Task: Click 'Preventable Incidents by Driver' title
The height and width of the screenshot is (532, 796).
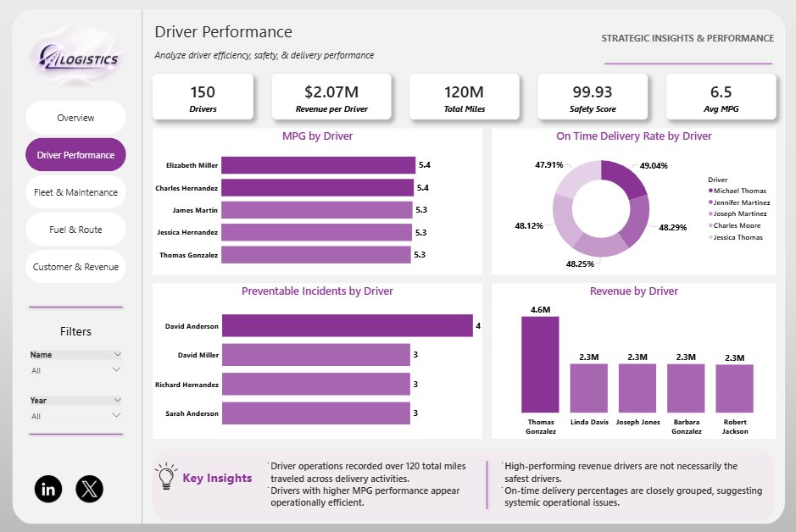Action: coord(317,291)
